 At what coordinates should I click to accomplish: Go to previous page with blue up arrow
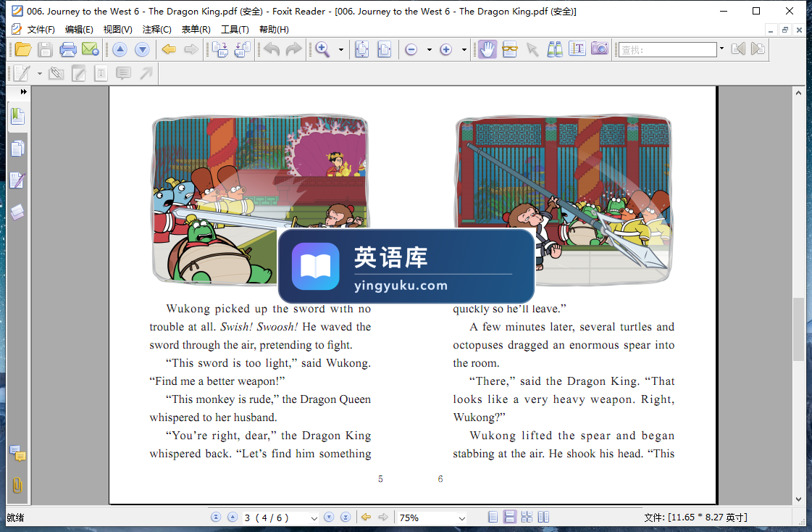click(x=120, y=49)
